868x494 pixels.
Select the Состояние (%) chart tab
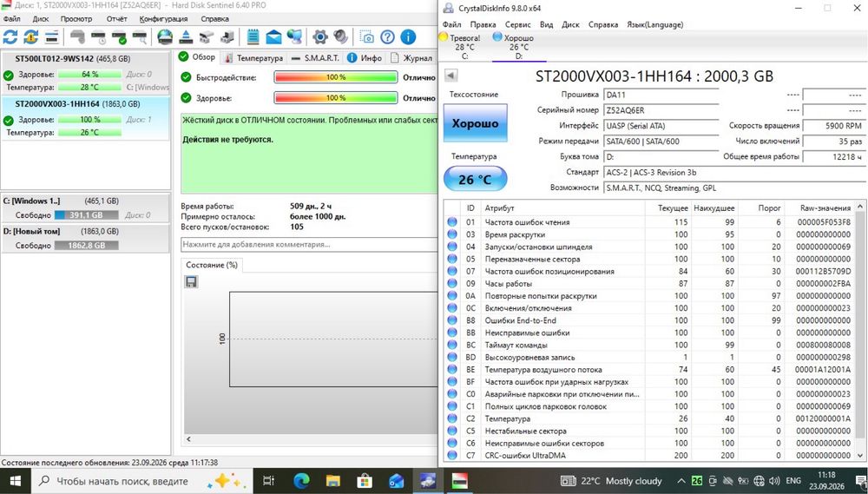(212, 265)
